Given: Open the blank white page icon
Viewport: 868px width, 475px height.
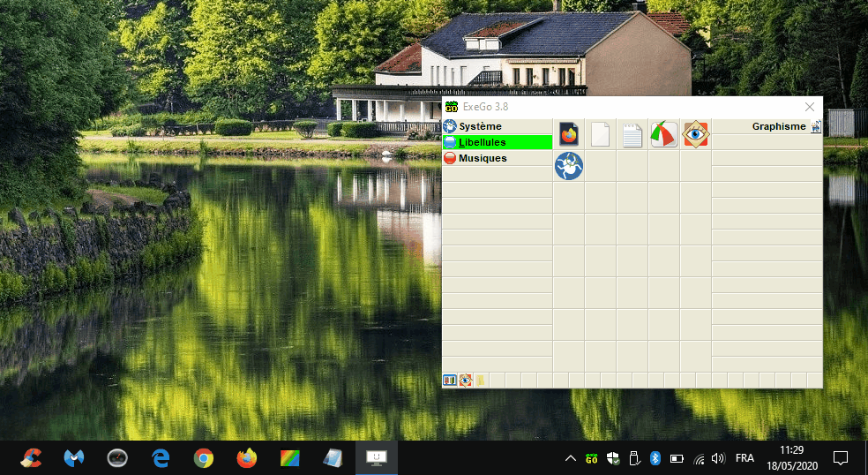Looking at the screenshot, I should click(x=600, y=134).
